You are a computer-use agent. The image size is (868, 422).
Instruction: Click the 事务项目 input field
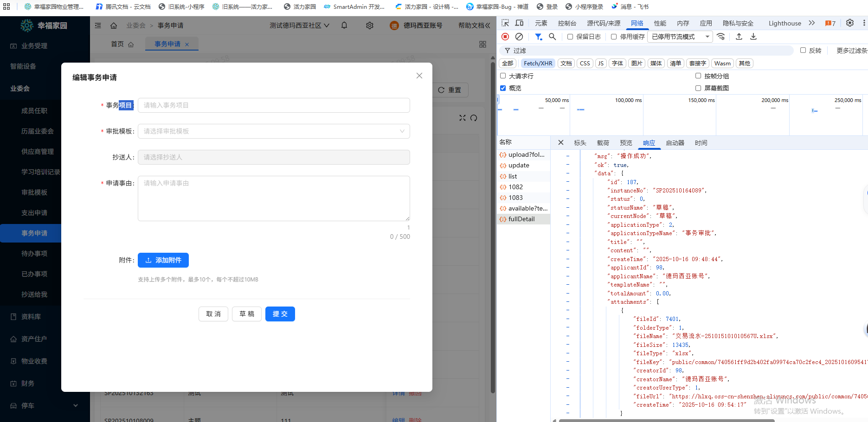(x=274, y=105)
